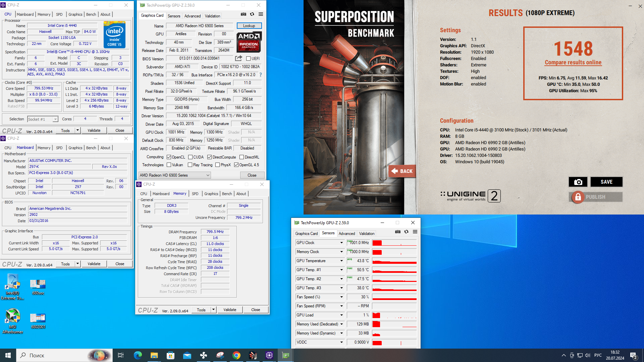Click SAVE button in Superposition
The width and height of the screenshot is (644, 362).
click(606, 182)
